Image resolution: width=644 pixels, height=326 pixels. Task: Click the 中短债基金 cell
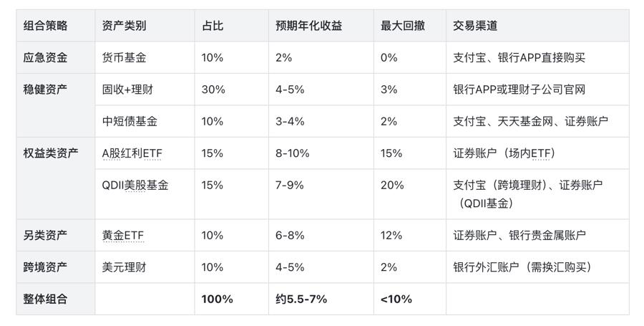(x=130, y=121)
